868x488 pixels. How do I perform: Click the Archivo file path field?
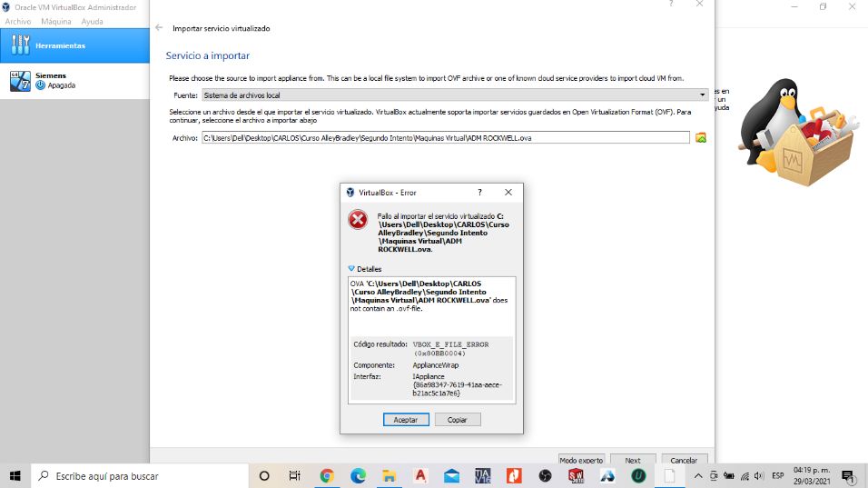[446, 138]
